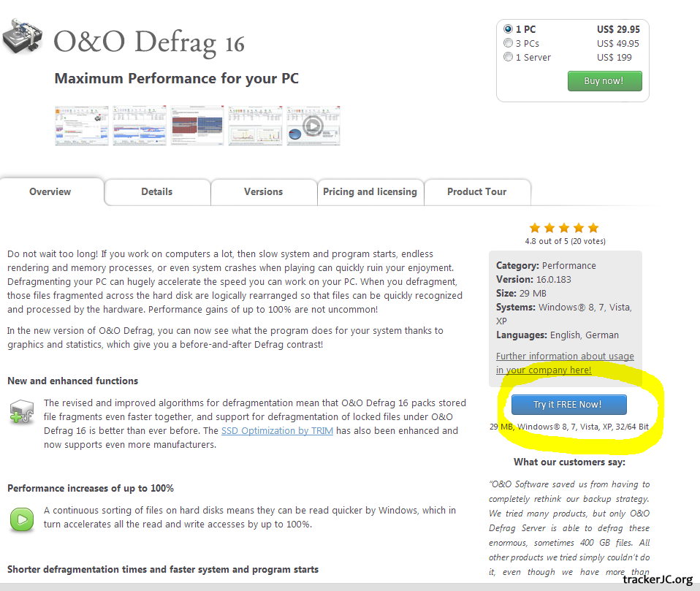
Task: Select the 1 PC license option
Action: (509, 29)
